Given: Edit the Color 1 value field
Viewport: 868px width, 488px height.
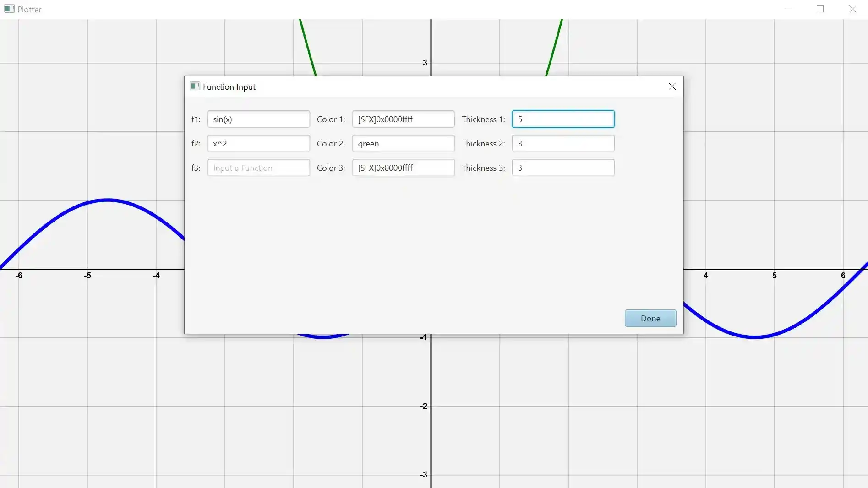Looking at the screenshot, I should 403,119.
